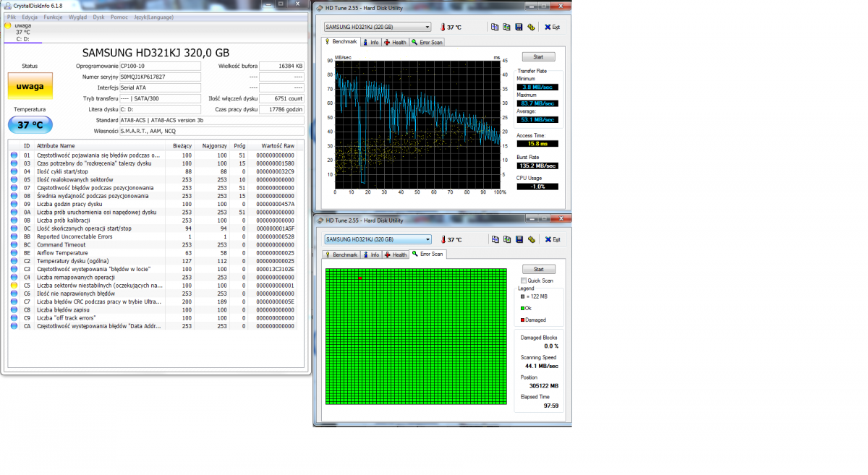The image size is (868, 475).
Task: Switch to Benchmark tab in Error Scan window
Action: click(x=341, y=254)
